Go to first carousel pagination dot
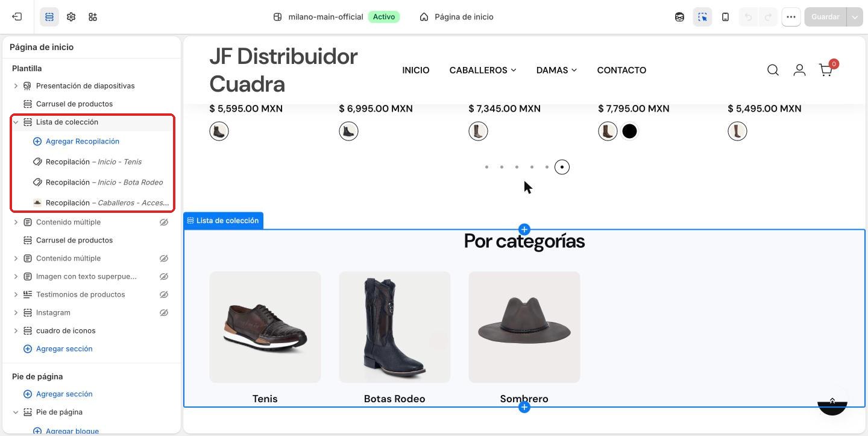The width and height of the screenshot is (868, 436). (x=486, y=167)
